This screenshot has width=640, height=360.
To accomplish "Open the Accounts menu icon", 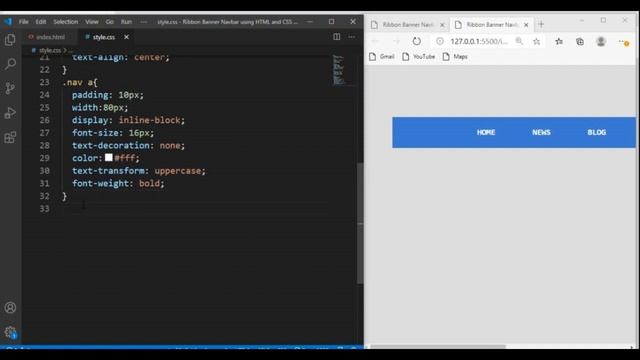I will point(10,307).
